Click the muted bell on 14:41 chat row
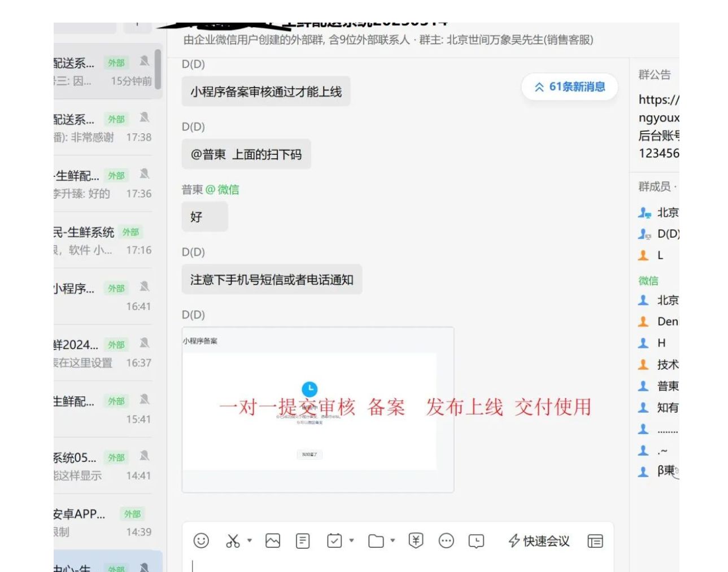Screen dimensions: 728x572 tap(145, 456)
